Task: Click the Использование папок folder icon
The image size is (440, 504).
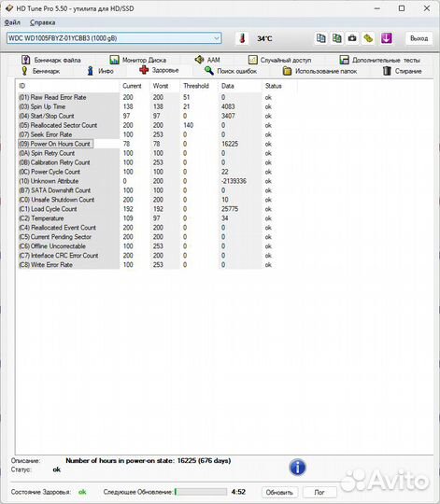Action: [287, 71]
